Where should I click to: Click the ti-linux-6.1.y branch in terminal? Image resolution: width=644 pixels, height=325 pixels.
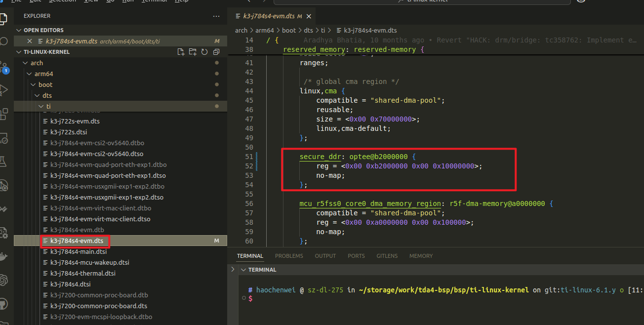tap(587, 290)
